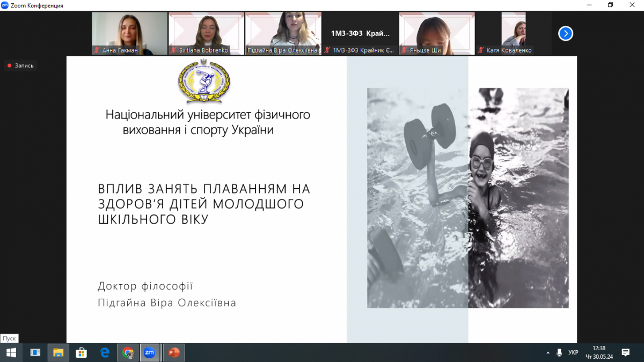Screen dimensions: 644x362
Task: Launch Microsoft Edge from the taskbar
Action: pyautogui.click(x=105, y=352)
